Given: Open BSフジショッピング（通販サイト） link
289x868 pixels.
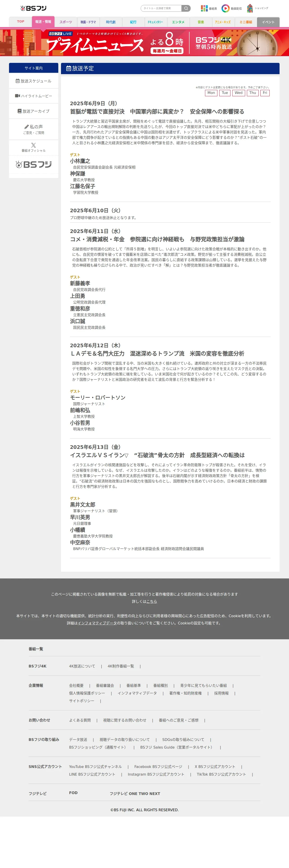Looking at the screenshot, I should point(98,747).
